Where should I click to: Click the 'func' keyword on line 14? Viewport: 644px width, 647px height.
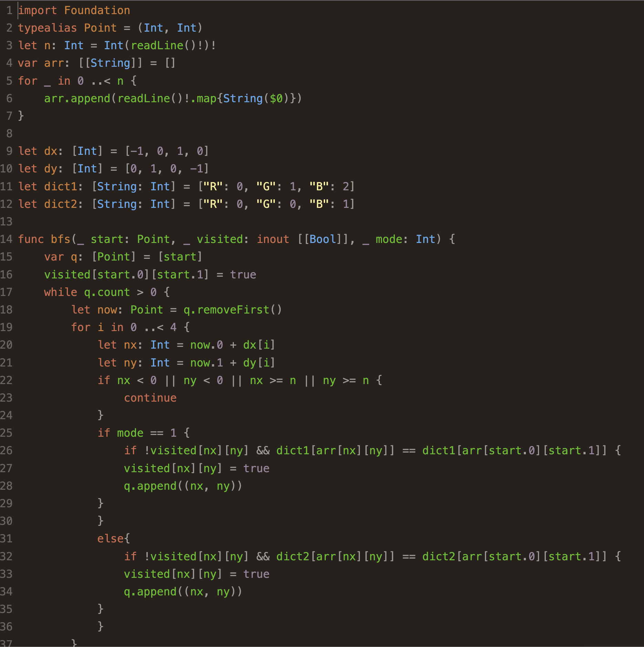coord(31,239)
